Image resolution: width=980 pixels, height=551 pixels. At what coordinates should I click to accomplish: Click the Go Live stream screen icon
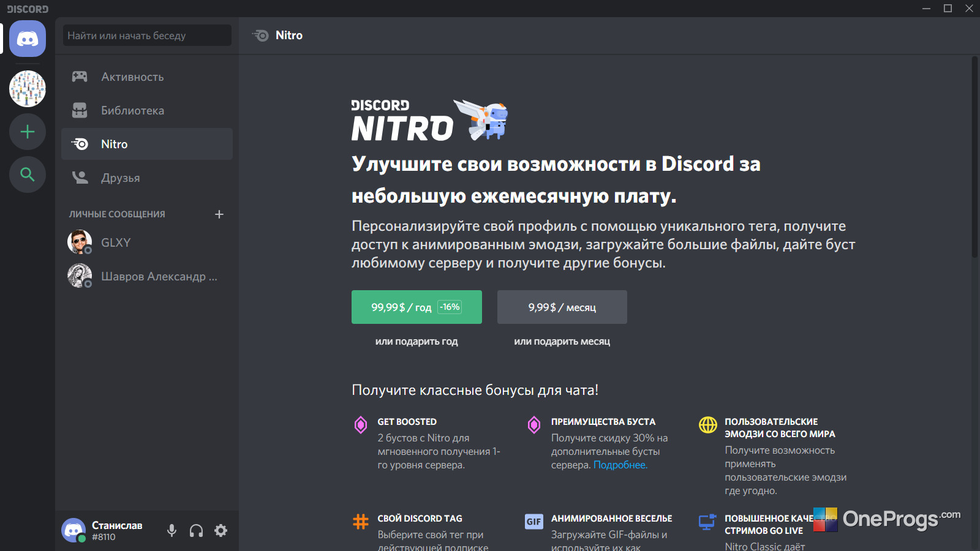(x=707, y=522)
